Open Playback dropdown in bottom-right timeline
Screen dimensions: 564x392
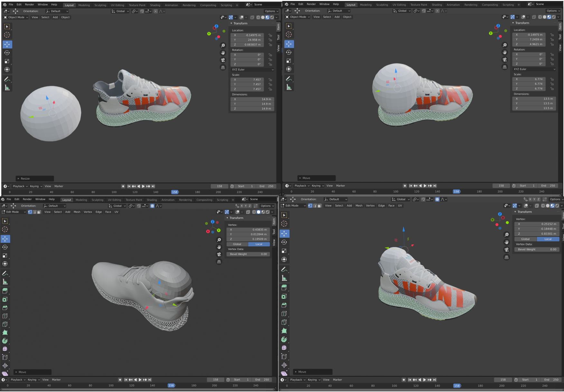click(297, 380)
